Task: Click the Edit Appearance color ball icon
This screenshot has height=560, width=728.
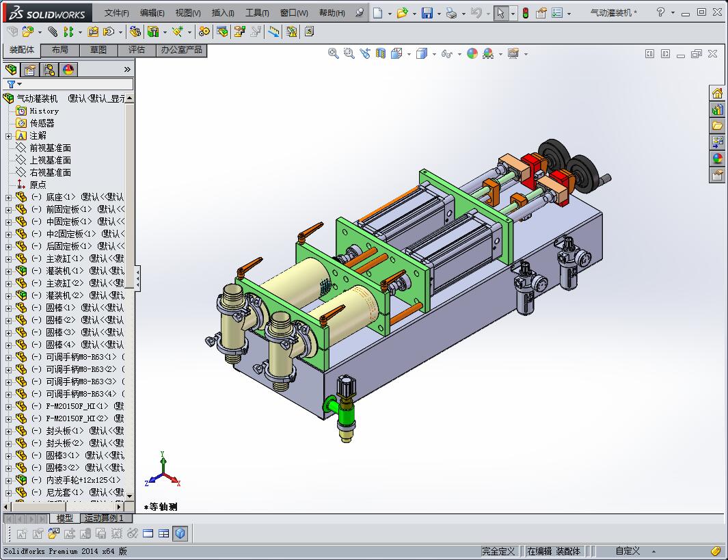Action: 472,53
